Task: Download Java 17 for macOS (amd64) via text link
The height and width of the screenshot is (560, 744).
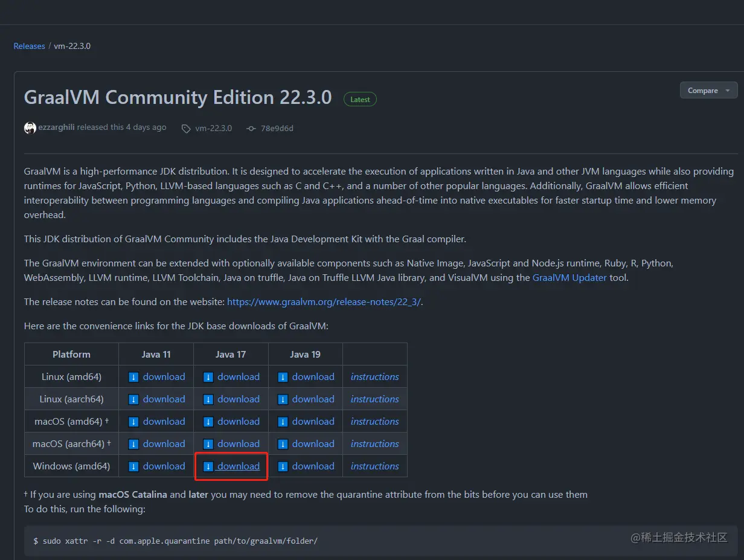Action: coord(239,422)
